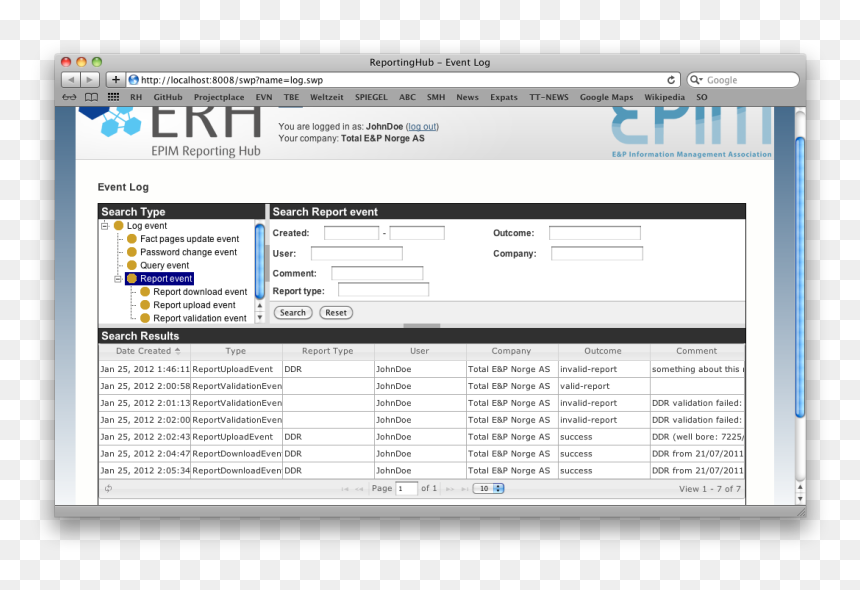Select Query event in the tree

pyautogui.click(x=164, y=265)
